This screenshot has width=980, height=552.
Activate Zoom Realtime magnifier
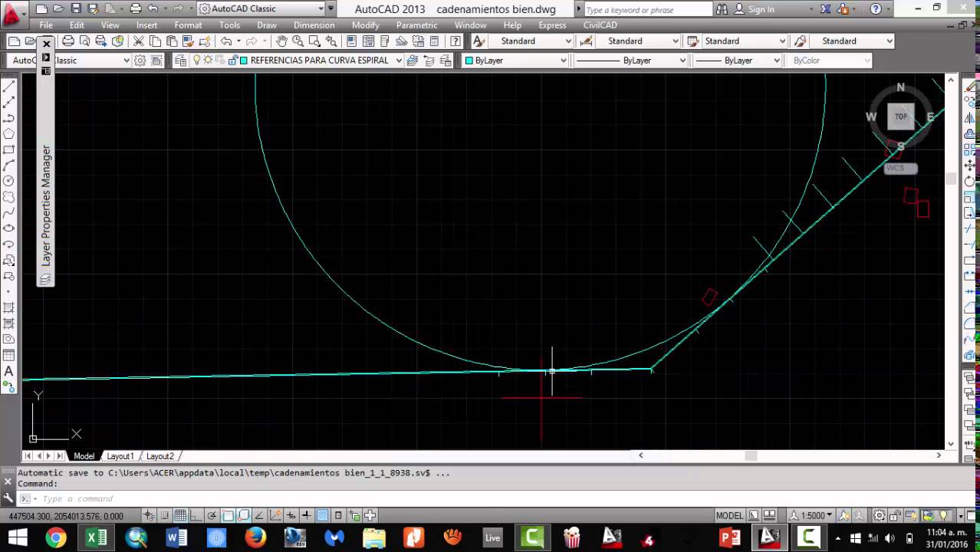pos(298,41)
